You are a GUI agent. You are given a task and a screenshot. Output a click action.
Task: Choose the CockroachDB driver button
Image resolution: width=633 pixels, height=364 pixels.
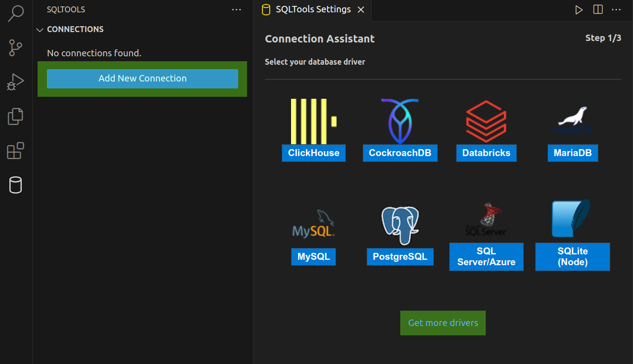pos(400,153)
